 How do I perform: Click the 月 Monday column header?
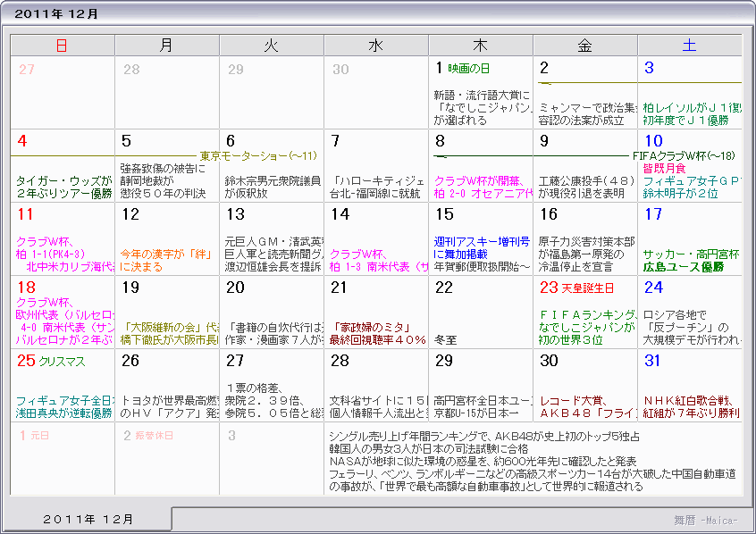[x=167, y=46]
